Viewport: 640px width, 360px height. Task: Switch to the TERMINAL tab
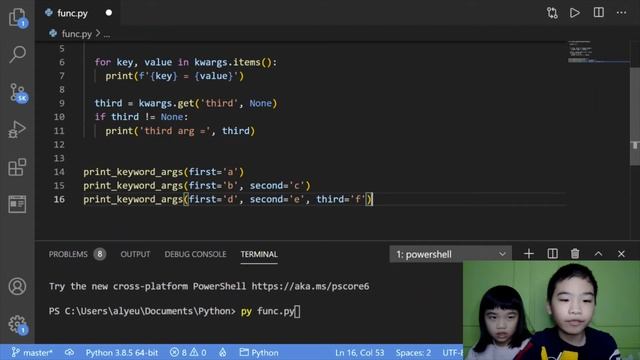point(259,254)
